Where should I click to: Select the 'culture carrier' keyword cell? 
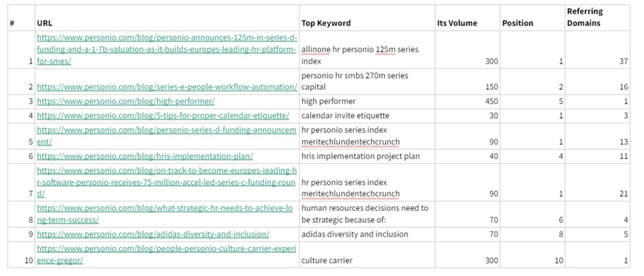[x=367, y=255]
